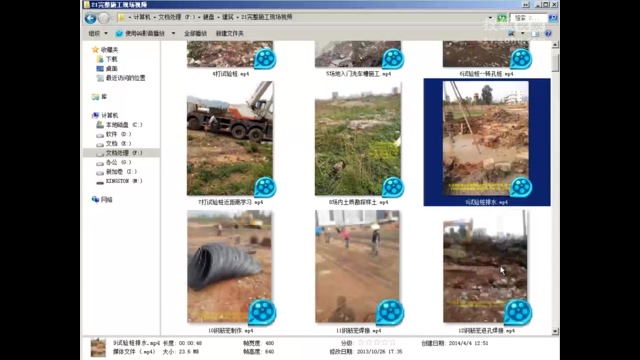Viewport: 640px width, 360px height.
Task: Open the 使用QQ影音播放 dropdown arrow
Action: pos(173,33)
